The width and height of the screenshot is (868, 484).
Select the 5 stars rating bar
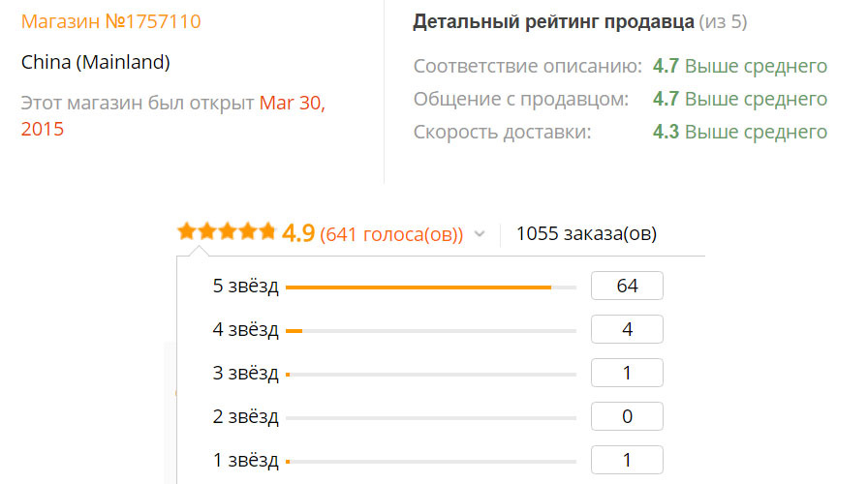(x=430, y=287)
